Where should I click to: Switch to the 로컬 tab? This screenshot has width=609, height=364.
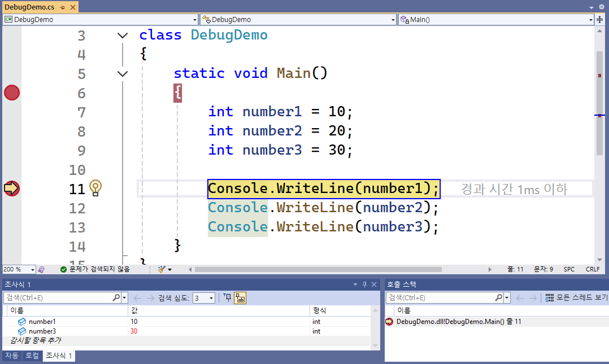pyautogui.click(x=32, y=356)
